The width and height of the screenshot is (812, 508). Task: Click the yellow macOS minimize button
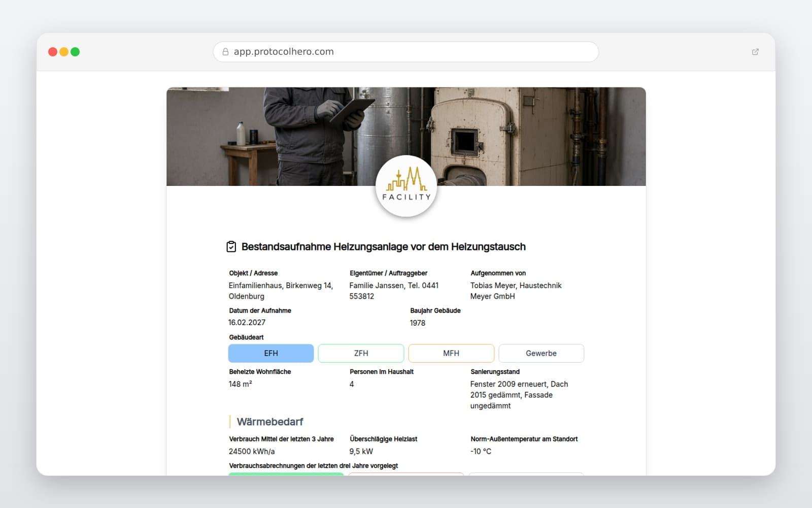pyautogui.click(x=64, y=52)
